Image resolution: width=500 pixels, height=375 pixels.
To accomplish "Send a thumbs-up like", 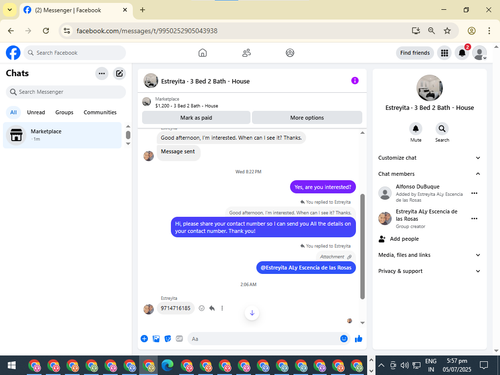I will (x=359, y=339).
